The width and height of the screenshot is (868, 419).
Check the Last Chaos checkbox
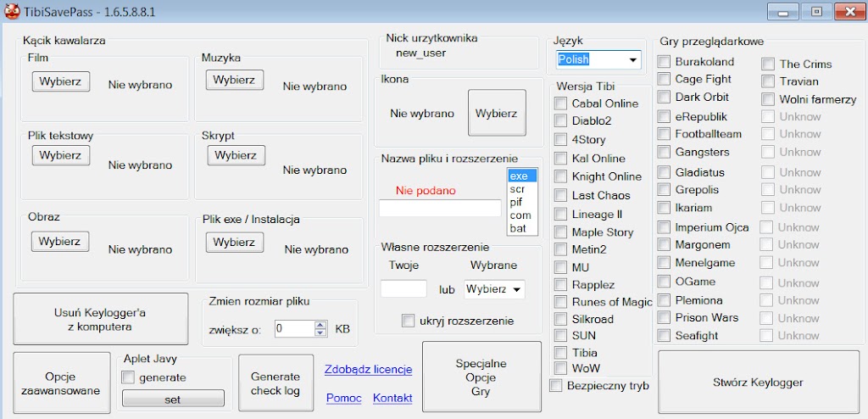(561, 195)
